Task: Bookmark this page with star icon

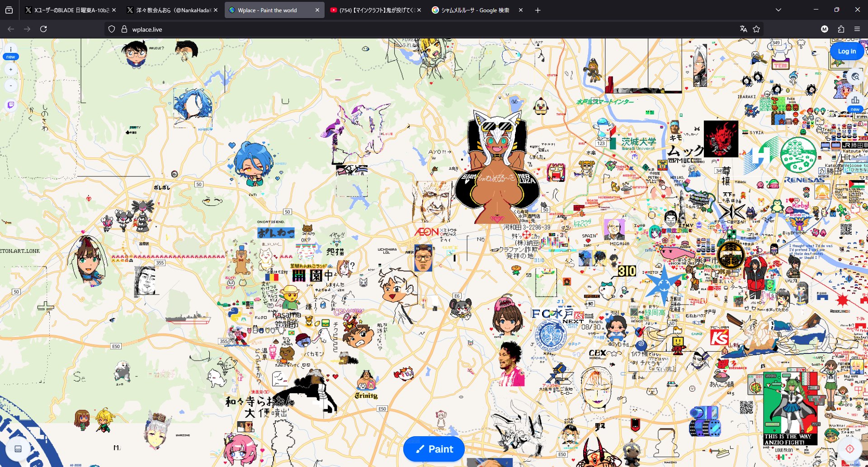Action: [756, 29]
